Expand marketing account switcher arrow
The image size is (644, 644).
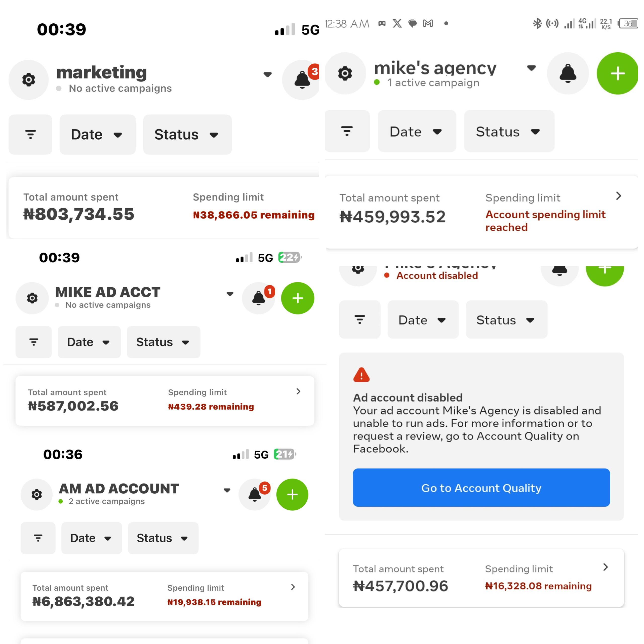coord(267,74)
